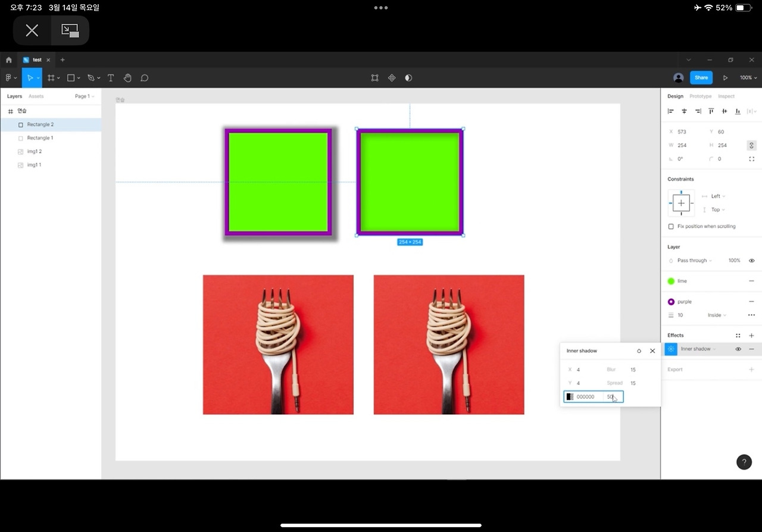Click the lime fill color swatch
Screen dimensions: 762x532
(x=672, y=281)
